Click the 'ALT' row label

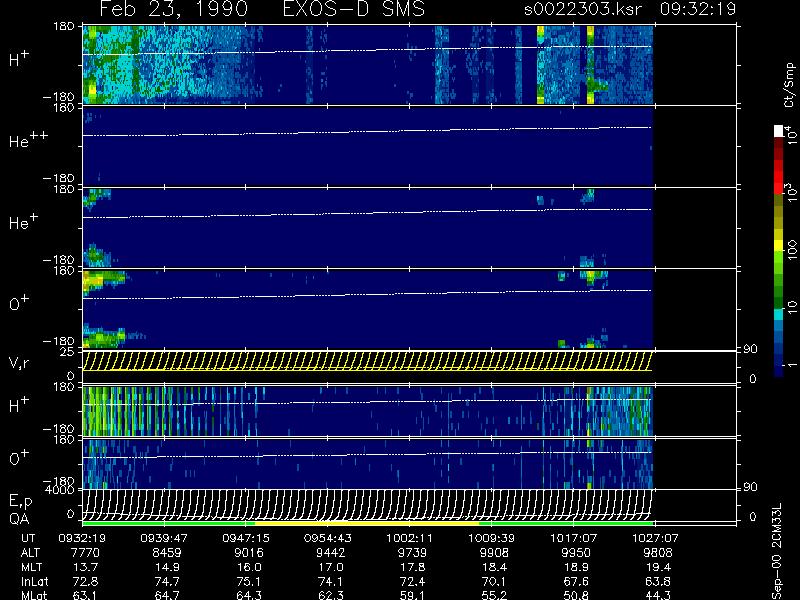pyautogui.click(x=30, y=553)
